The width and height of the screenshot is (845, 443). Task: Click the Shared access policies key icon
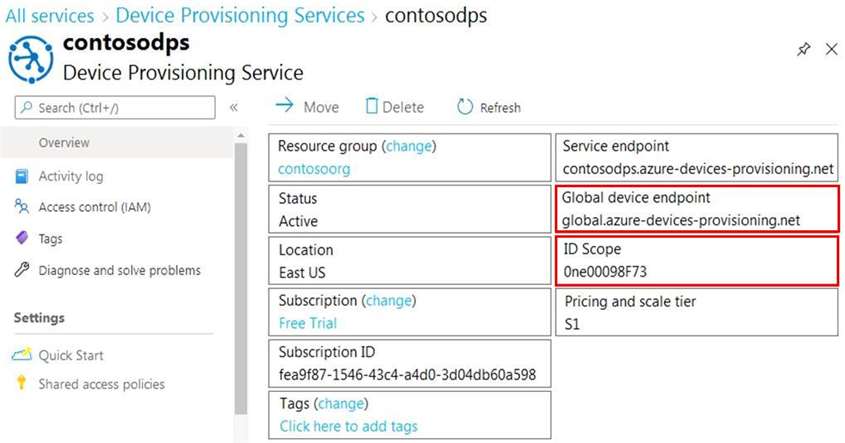[x=21, y=383]
